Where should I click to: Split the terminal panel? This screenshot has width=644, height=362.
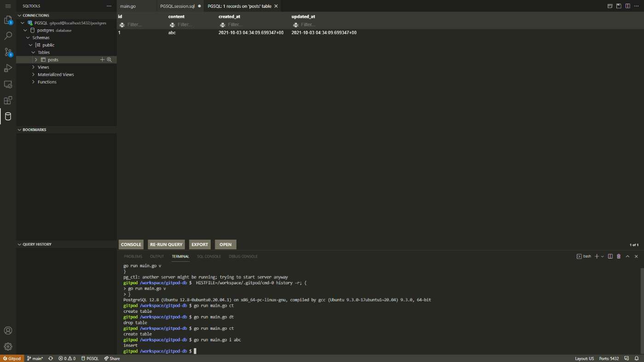(x=610, y=256)
